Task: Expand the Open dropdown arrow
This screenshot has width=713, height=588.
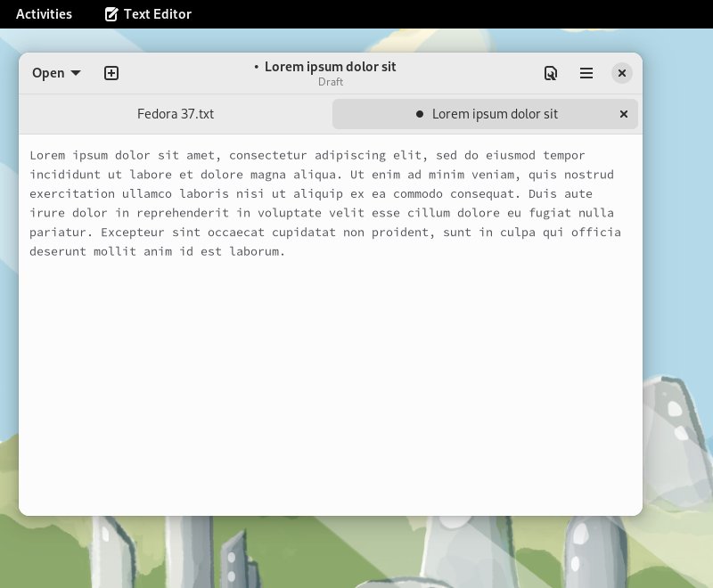Action: pos(76,73)
